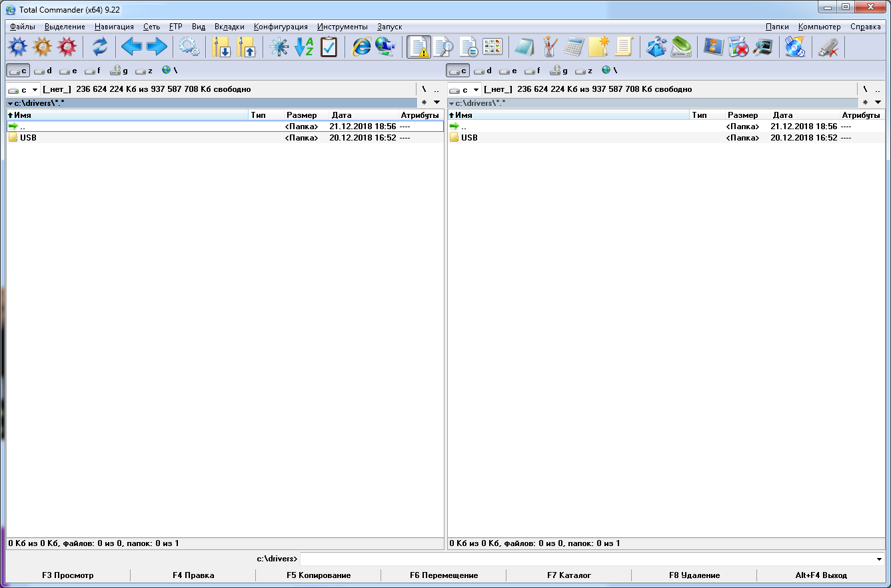Image resolution: width=891 pixels, height=588 pixels.
Task: Expand left panel directory history arrow
Action: (x=437, y=103)
